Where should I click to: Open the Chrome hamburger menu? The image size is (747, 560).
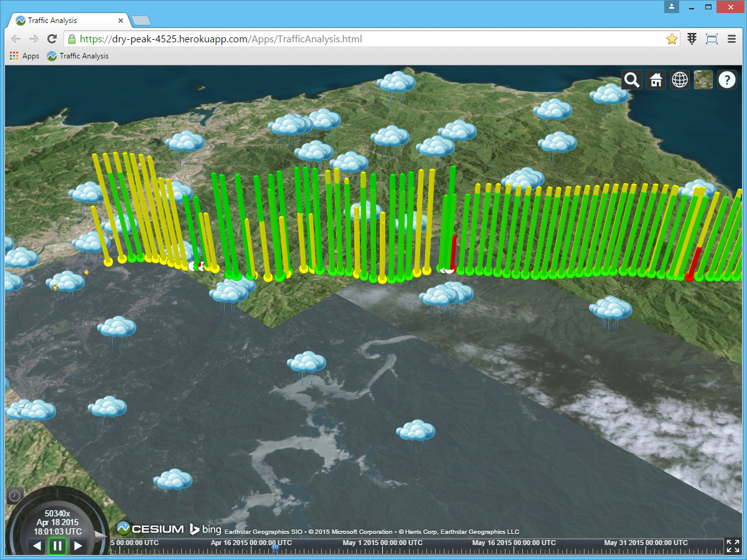731,39
